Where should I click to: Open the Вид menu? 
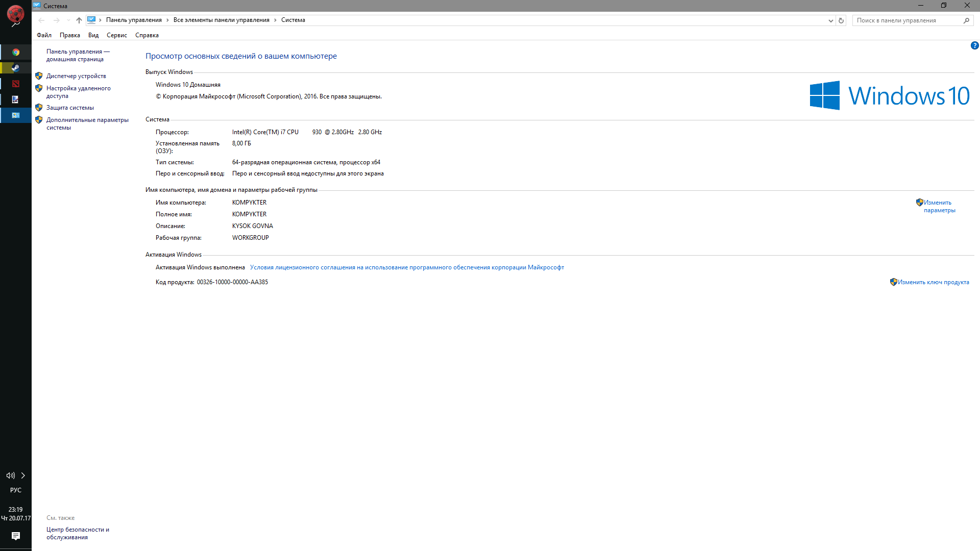93,35
